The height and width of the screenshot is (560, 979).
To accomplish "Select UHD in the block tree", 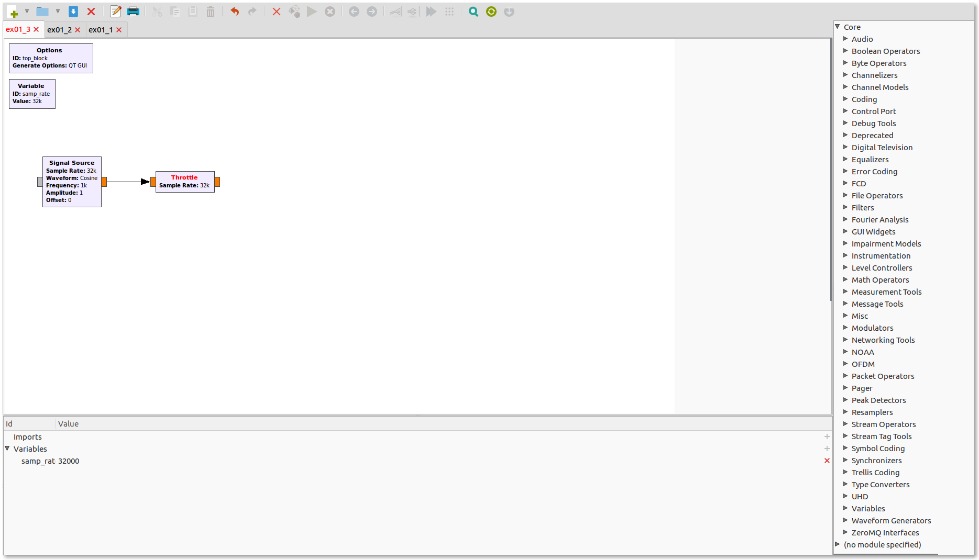I will coord(860,496).
